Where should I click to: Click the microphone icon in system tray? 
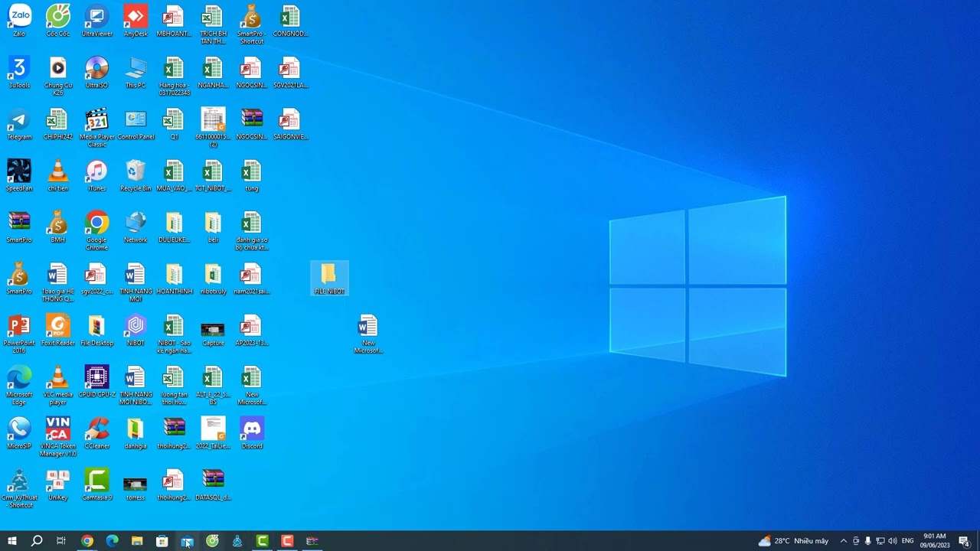point(867,541)
